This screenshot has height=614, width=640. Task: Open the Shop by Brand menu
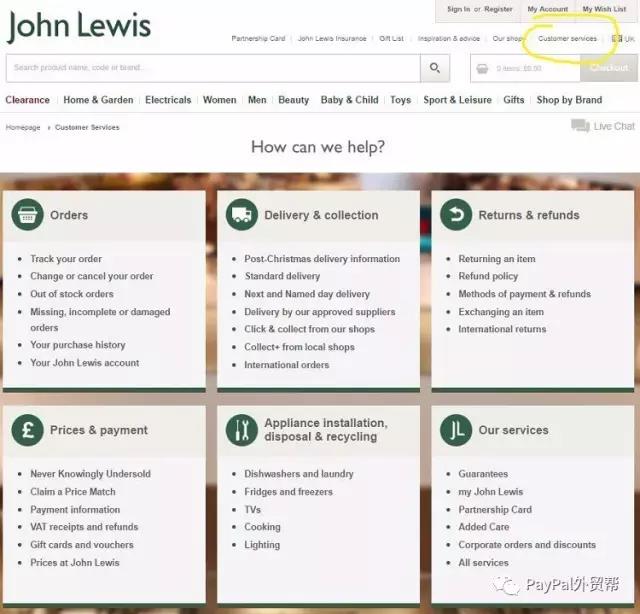(569, 100)
